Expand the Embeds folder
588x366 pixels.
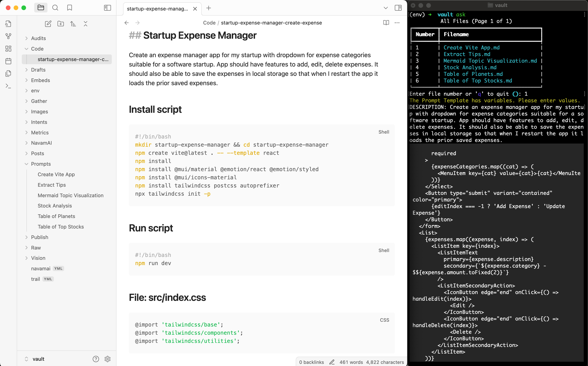tap(40, 80)
